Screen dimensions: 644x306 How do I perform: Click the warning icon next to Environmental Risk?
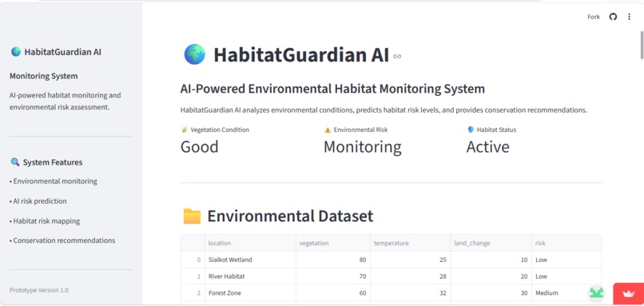(328, 129)
